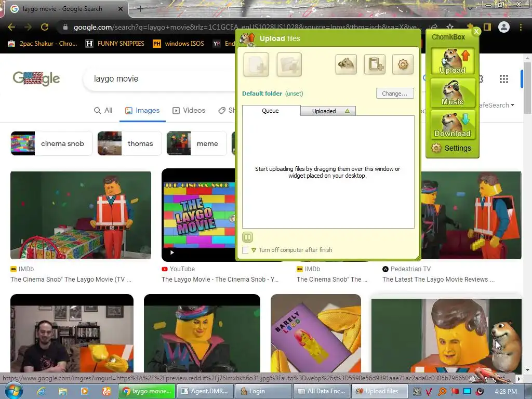Click the hamster icon button in upload toolbar

[x=346, y=64]
